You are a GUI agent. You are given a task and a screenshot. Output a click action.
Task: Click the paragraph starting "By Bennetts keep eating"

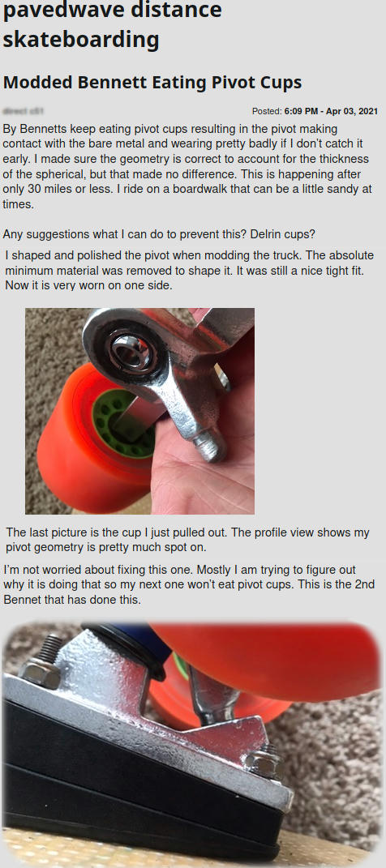point(188,167)
